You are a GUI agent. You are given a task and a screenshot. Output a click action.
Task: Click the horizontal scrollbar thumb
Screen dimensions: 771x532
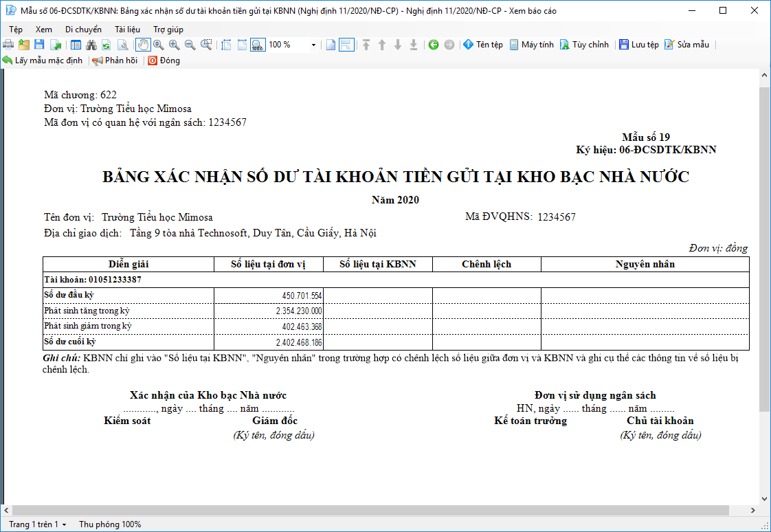370,511
